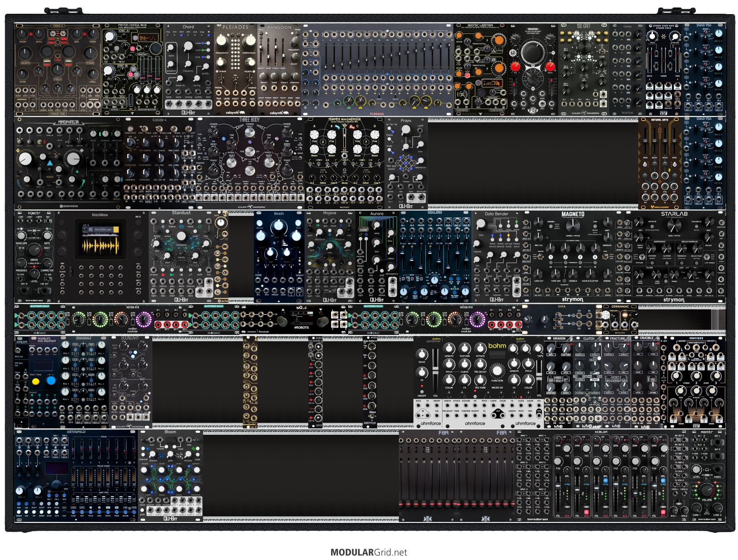
Task: Click the Xcelon channel 5 volume fader
Action: click(x=635, y=493)
